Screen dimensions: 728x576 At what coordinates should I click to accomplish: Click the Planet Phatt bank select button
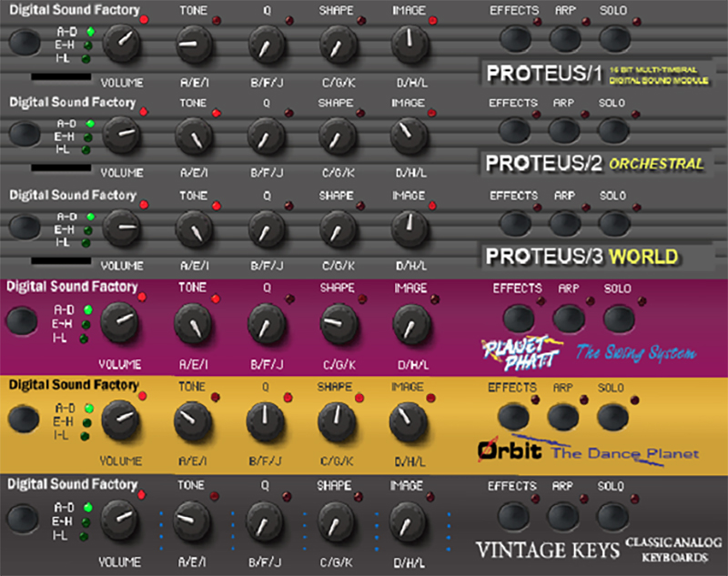[22, 320]
